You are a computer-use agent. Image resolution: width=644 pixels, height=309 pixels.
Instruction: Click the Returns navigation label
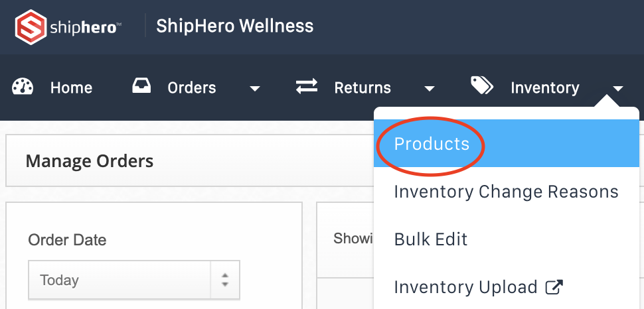click(362, 88)
